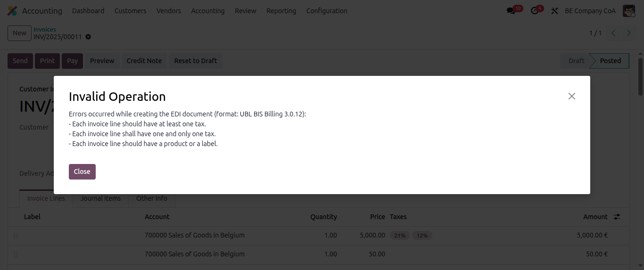Click the debug tools wrench icon

click(554, 11)
